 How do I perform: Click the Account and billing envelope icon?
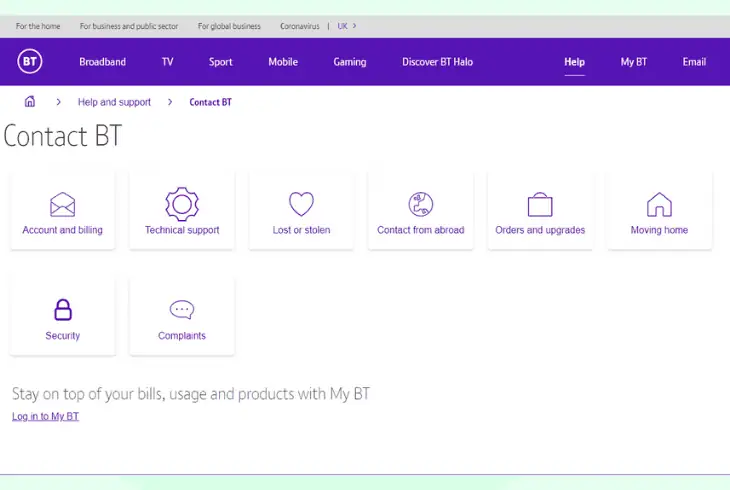[x=62, y=204]
